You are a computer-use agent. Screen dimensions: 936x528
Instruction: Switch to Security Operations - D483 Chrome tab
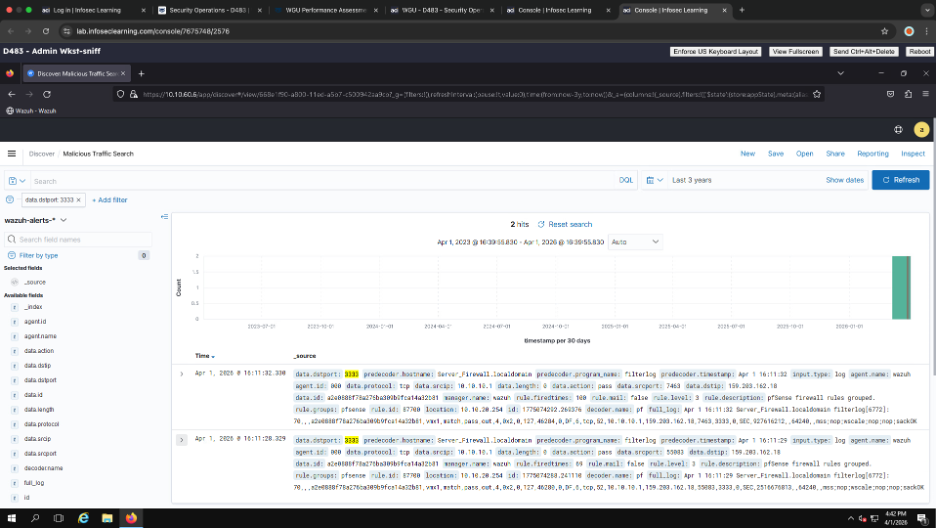pyautogui.click(x=209, y=10)
